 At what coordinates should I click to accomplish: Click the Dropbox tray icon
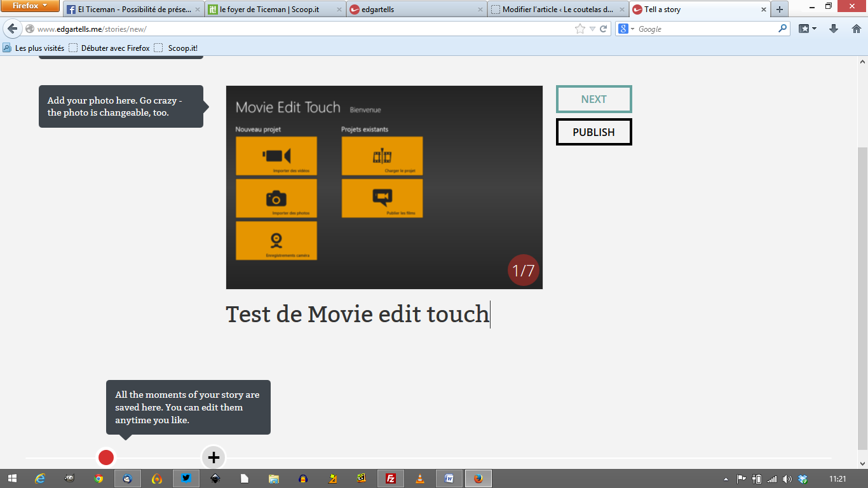[803, 478]
